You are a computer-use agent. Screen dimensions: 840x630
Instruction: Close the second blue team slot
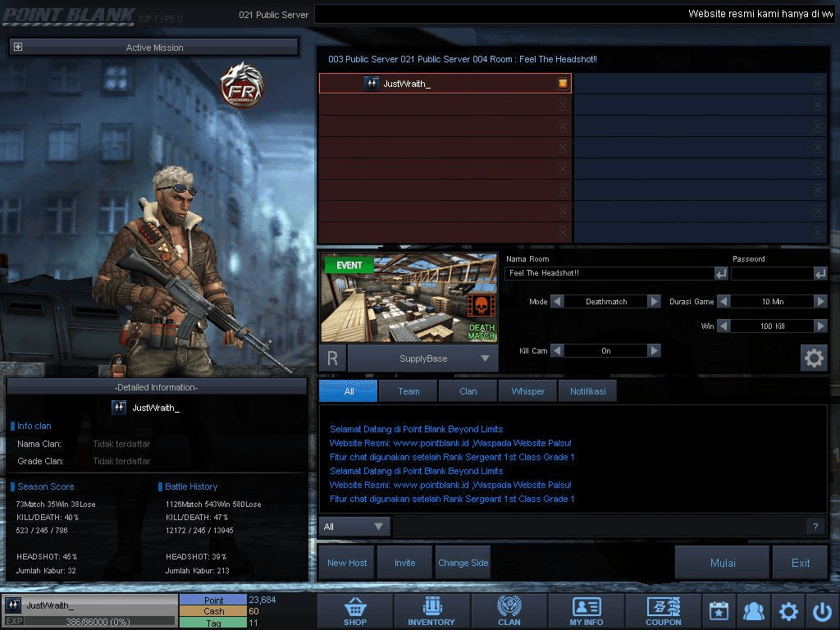click(818, 104)
